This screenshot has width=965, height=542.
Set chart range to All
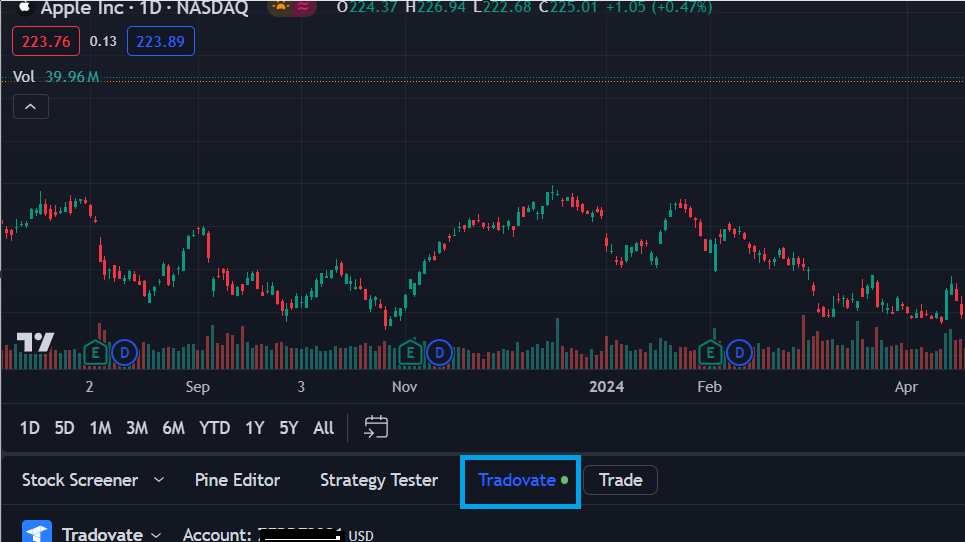[x=323, y=428]
